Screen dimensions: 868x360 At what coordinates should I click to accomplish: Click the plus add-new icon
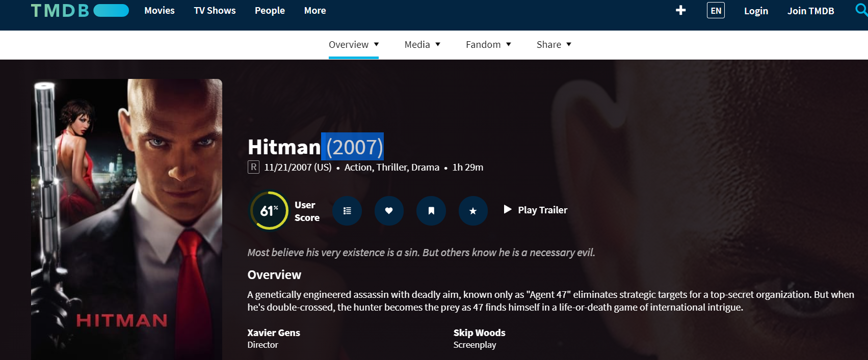[680, 10]
